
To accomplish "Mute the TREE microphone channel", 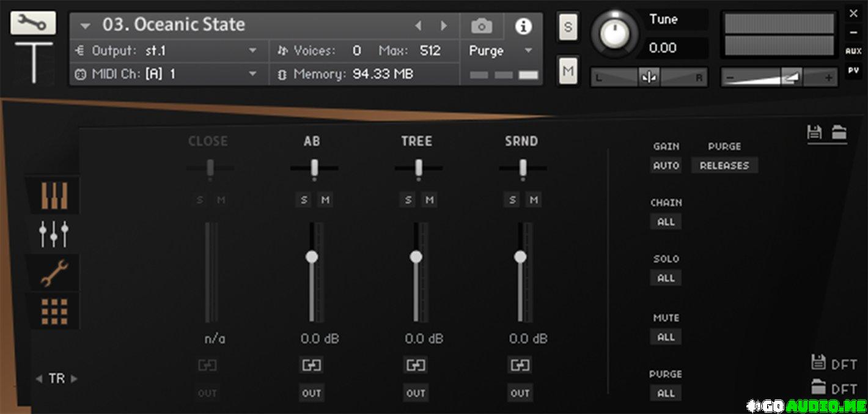I will (x=430, y=200).
